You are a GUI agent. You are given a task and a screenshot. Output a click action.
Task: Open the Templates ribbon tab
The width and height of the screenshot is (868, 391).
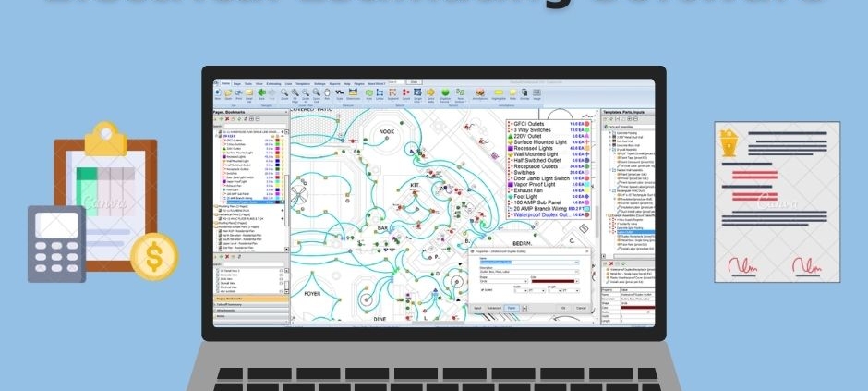303,83
